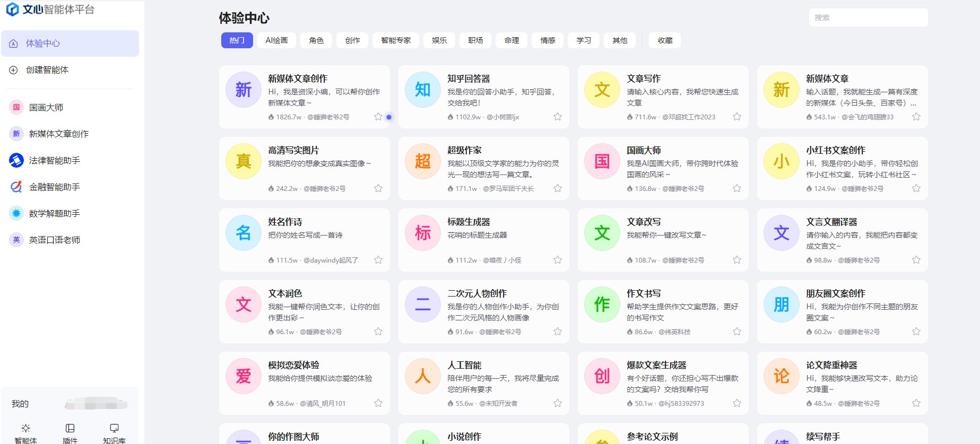Open the 你的作图大师 card title
Image resolution: width=980 pixels, height=444 pixels.
[293, 437]
